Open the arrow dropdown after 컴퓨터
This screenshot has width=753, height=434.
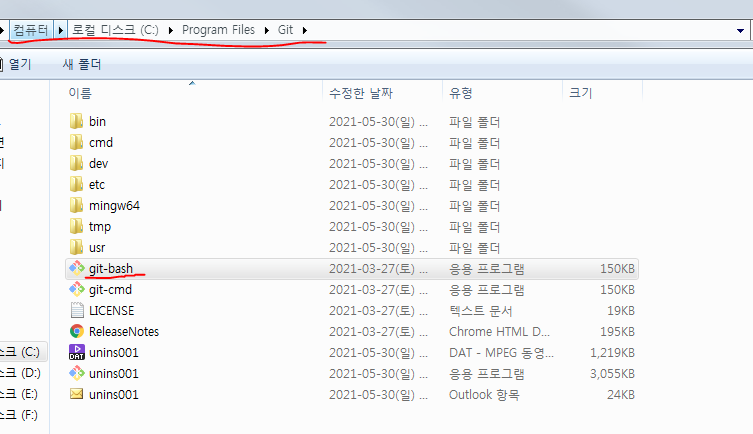[x=61, y=30]
